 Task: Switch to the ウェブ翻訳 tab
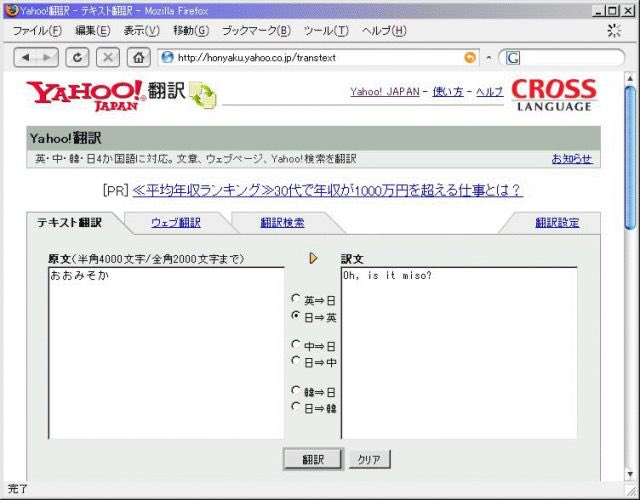tap(176, 223)
